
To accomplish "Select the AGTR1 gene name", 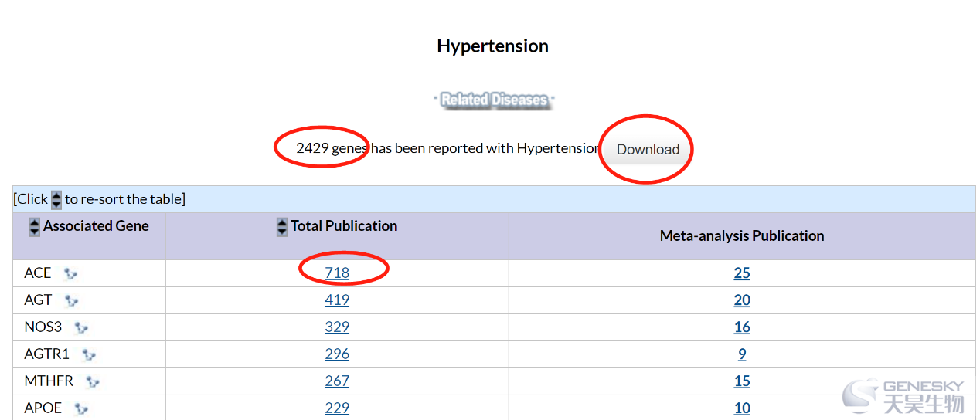I will 47,354.
